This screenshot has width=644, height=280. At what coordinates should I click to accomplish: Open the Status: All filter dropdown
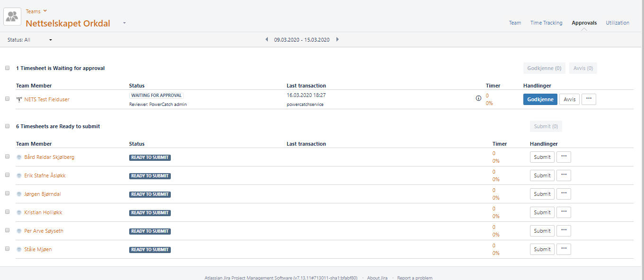pos(29,40)
